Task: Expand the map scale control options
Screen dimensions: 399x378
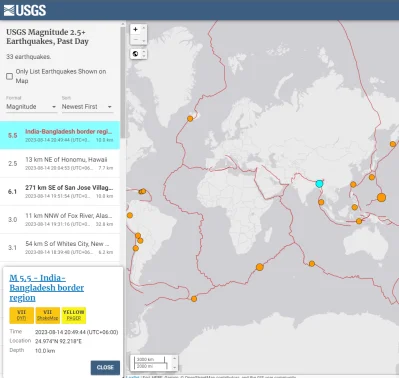Action: 174,363
